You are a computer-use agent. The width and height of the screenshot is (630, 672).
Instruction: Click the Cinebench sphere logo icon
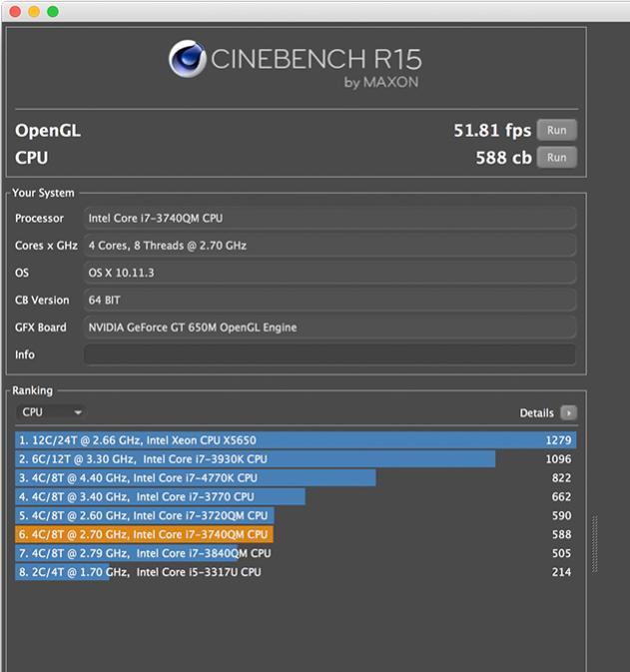pyautogui.click(x=188, y=60)
